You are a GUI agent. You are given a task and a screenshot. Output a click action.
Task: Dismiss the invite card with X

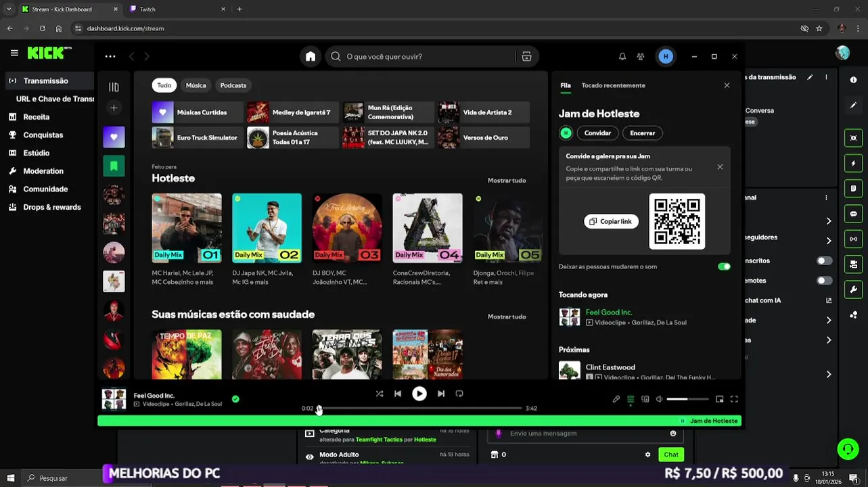coord(720,167)
